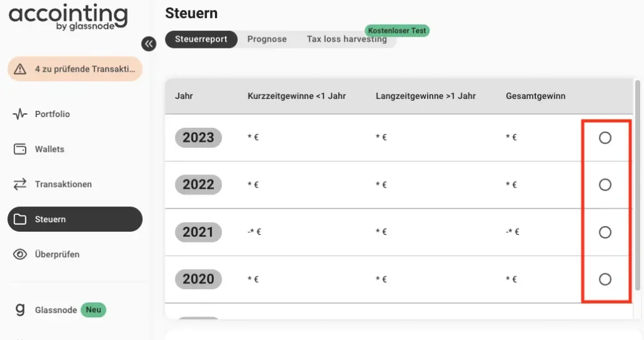Screen dimensions: 644x340
Task: Click the 2023 year badge
Action: click(198, 138)
